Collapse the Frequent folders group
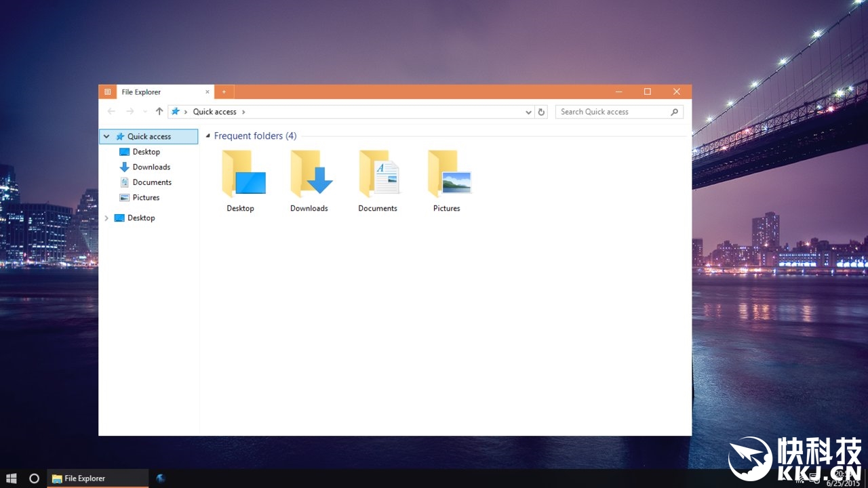 click(208, 136)
